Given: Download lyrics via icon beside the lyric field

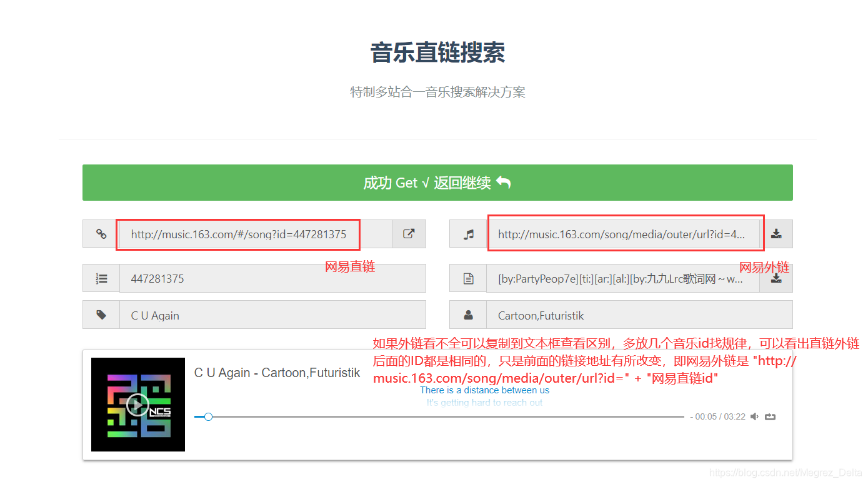Looking at the screenshot, I should (776, 279).
